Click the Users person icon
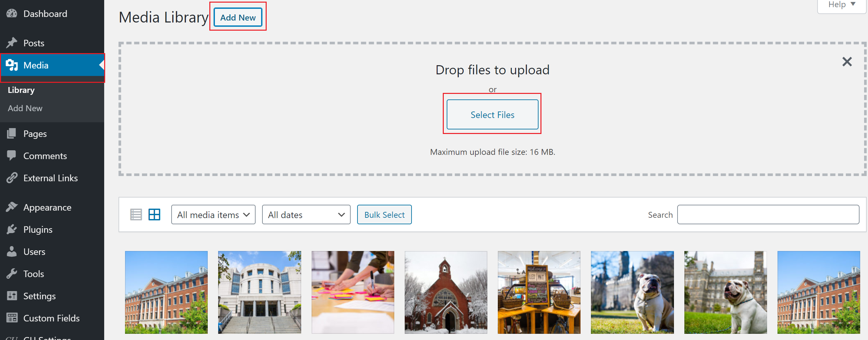The width and height of the screenshot is (868, 340). pos(12,252)
